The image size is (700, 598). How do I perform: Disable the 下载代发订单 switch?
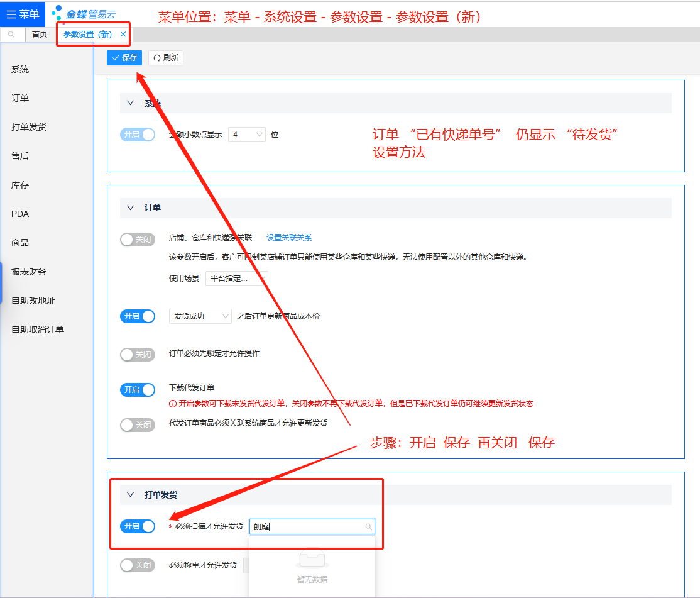tap(137, 390)
